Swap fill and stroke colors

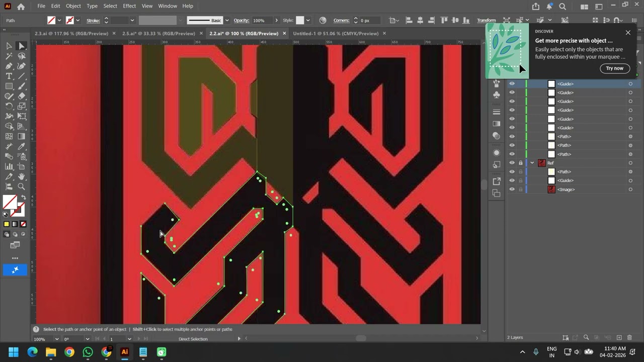pos(23,198)
